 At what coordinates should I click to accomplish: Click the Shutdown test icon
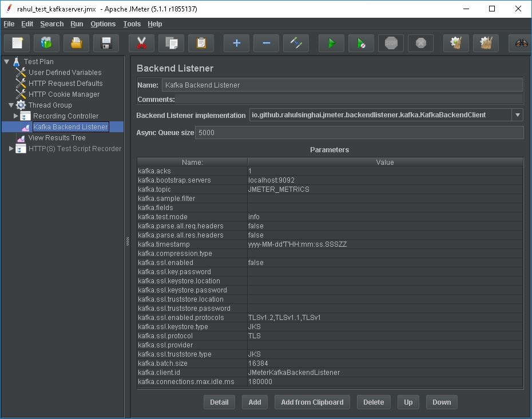pos(421,43)
